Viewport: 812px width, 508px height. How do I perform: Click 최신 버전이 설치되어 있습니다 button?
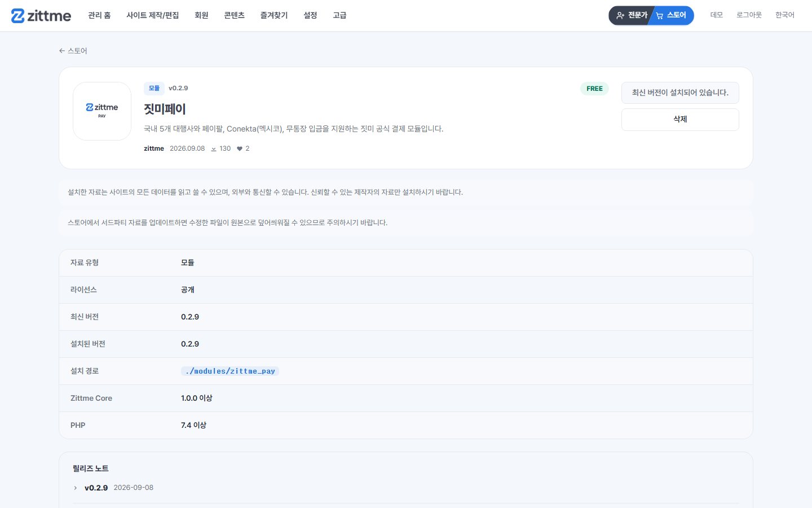coord(680,93)
